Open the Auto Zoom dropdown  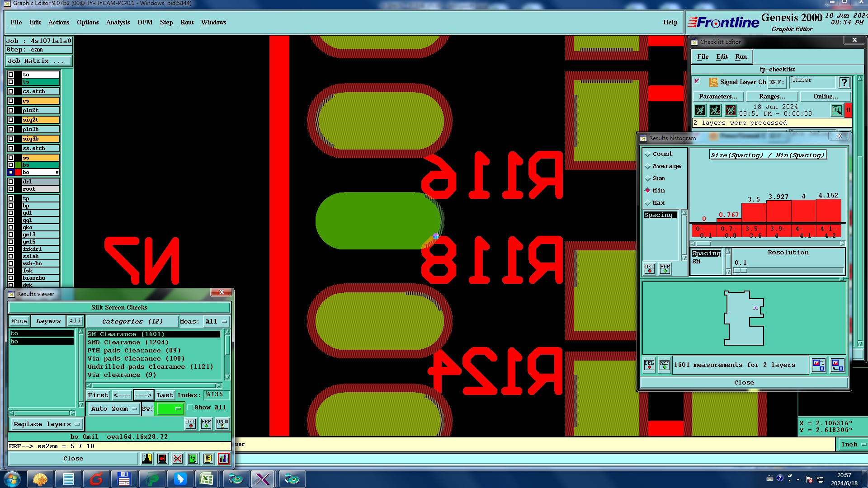[113, 409]
